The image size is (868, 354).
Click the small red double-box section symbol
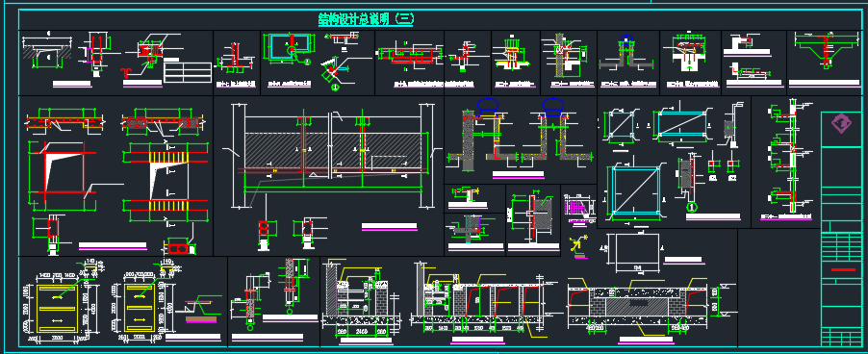pos(179,249)
